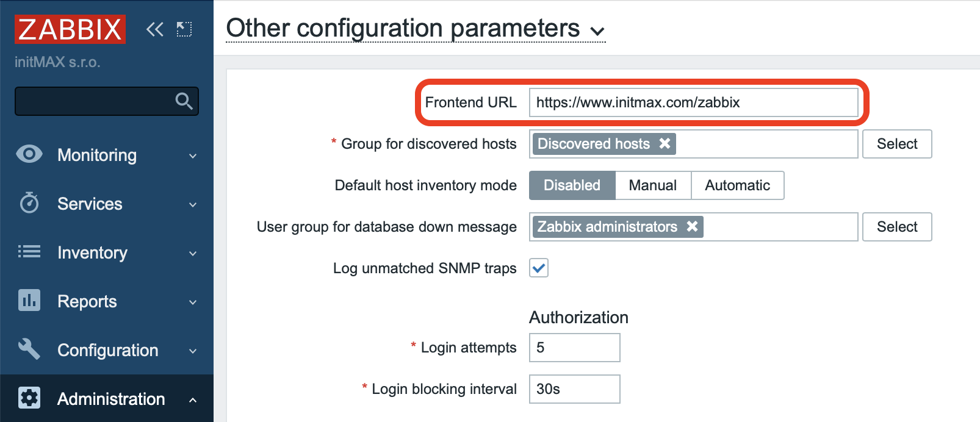
Task: Click the Reports bar chart icon
Action: click(x=29, y=300)
